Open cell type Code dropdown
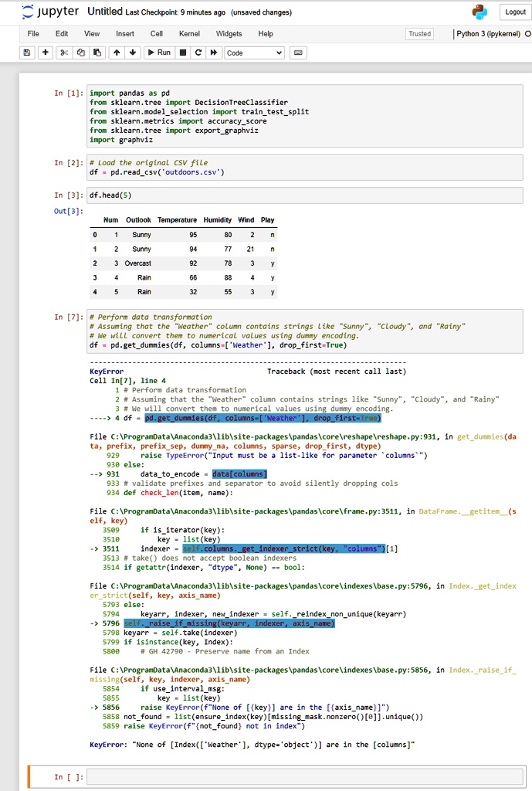532x791 pixels. coord(254,53)
